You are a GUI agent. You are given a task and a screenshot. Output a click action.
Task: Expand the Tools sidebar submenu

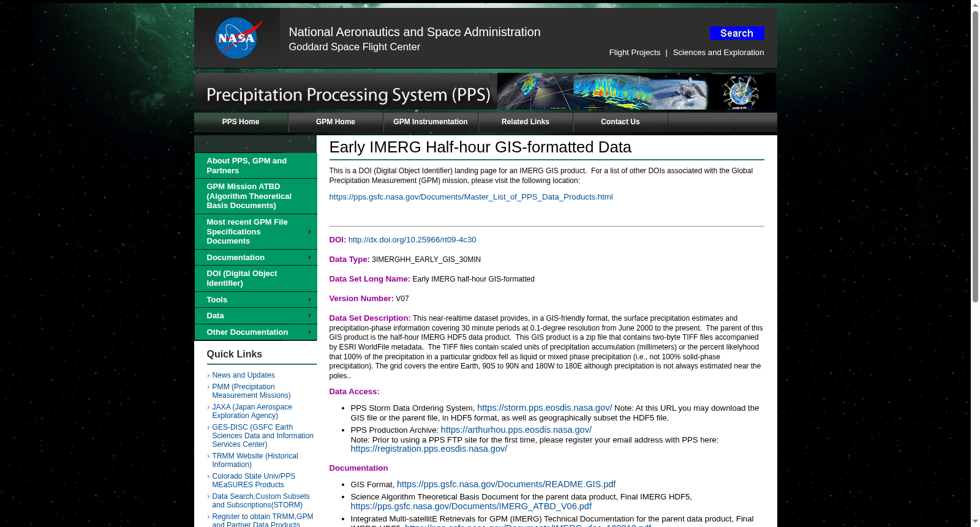point(255,300)
